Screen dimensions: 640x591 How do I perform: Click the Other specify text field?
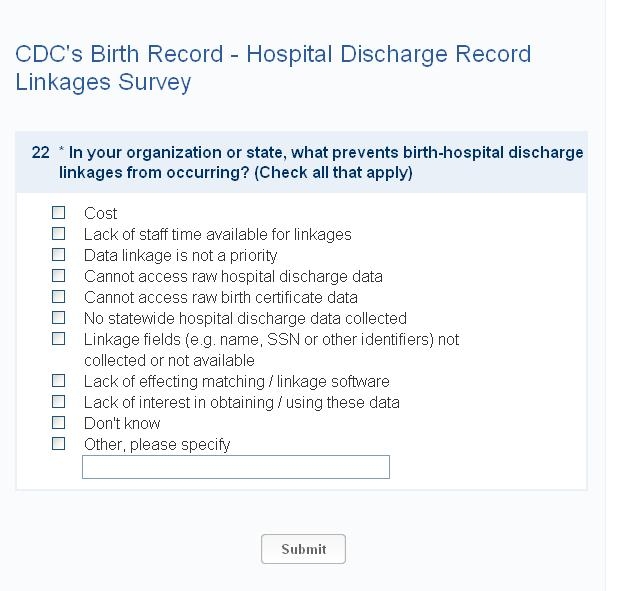tap(235, 467)
